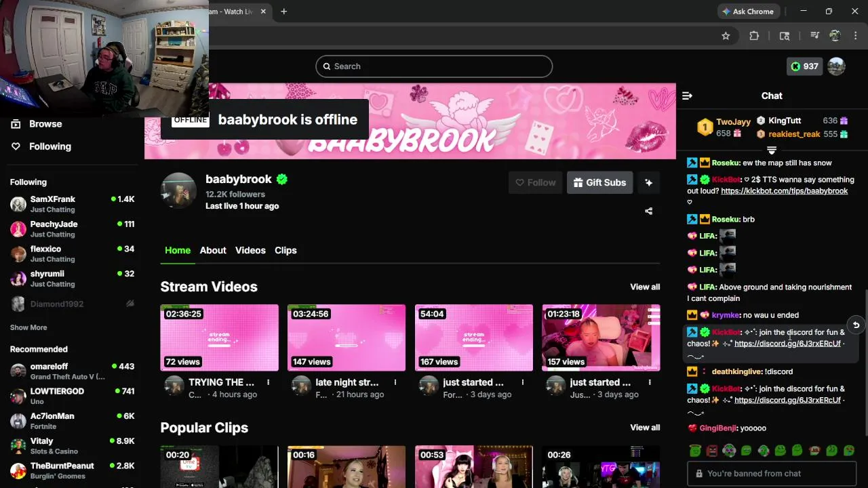The image size is (868, 488).
Task: Click KingTutt in chat leaderboard
Action: pyautogui.click(x=785, y=121)
